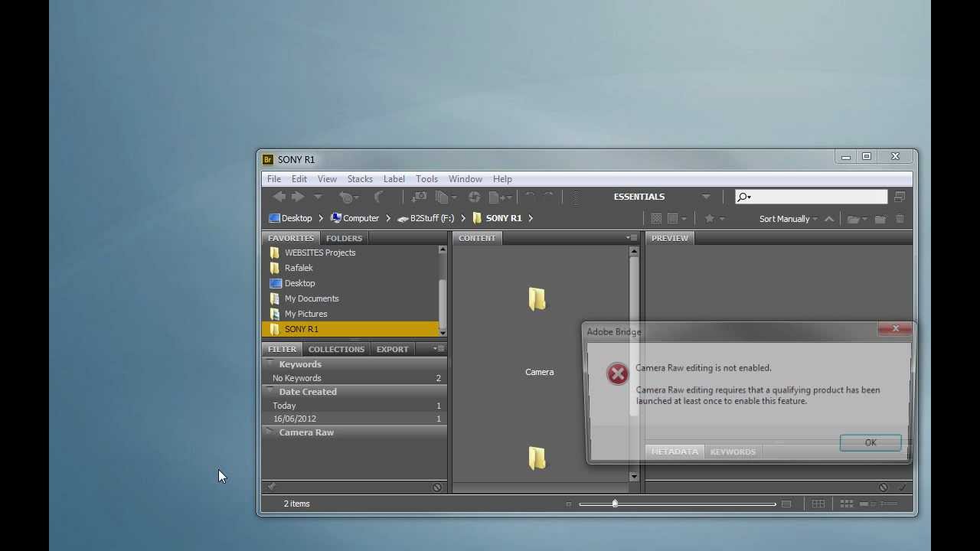The image size is (980, 551).
Task: Toggle the Today date filter
Action: [x=354, y=406]
